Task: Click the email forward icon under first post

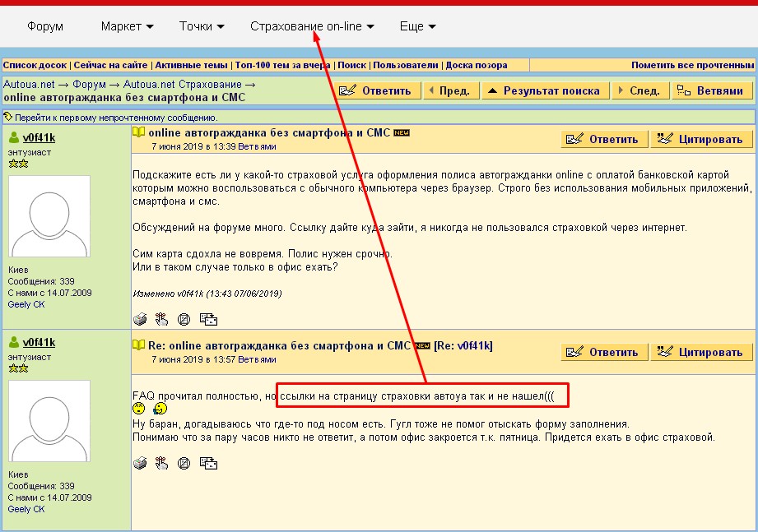Action: (x=209, y=319)
